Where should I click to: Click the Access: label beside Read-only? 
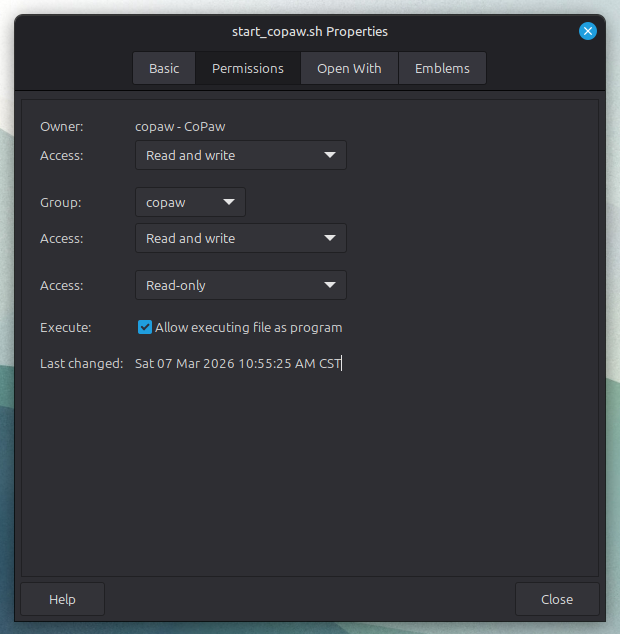pos(62,286)
